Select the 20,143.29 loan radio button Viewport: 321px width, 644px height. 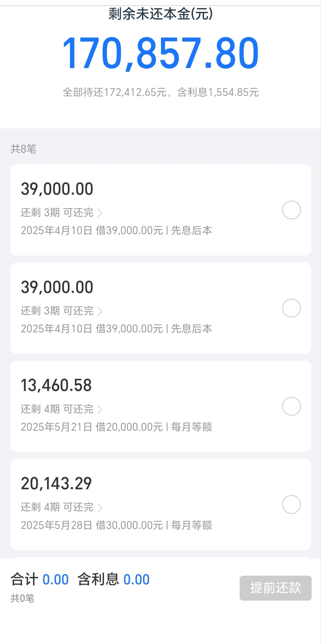[x=291, y=504]
